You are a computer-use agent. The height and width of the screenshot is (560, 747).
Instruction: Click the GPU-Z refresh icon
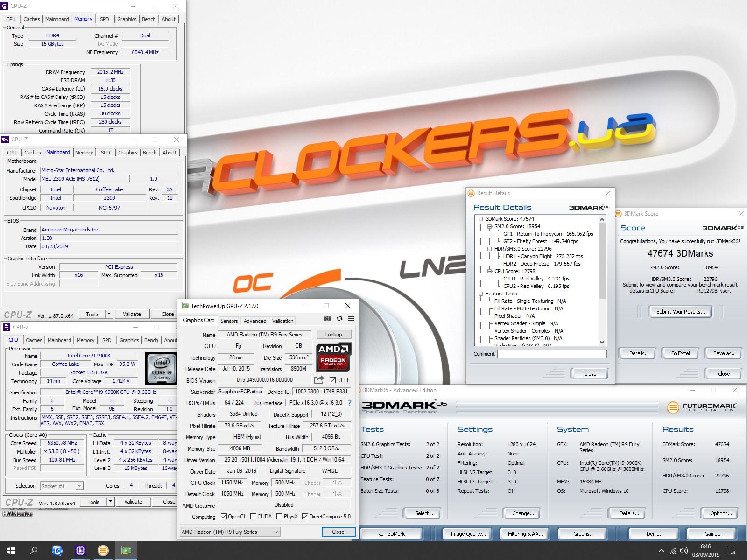[339, 318]
